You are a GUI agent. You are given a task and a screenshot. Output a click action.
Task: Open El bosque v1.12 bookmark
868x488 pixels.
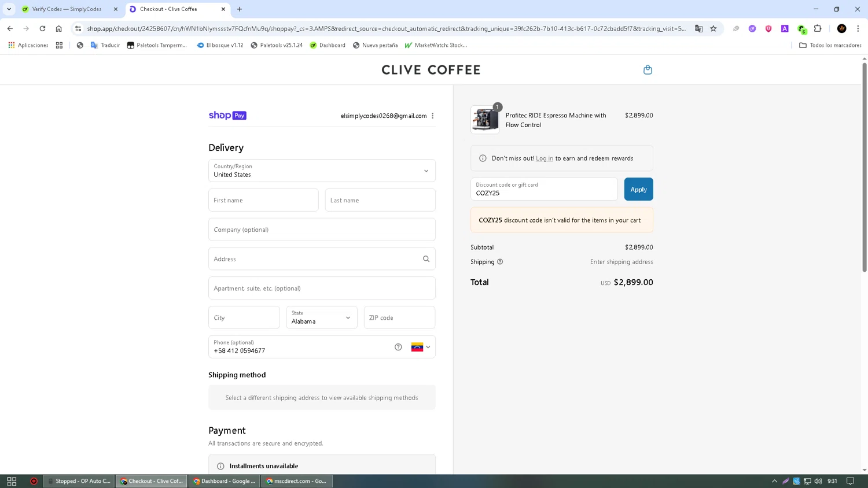[220, 45]
